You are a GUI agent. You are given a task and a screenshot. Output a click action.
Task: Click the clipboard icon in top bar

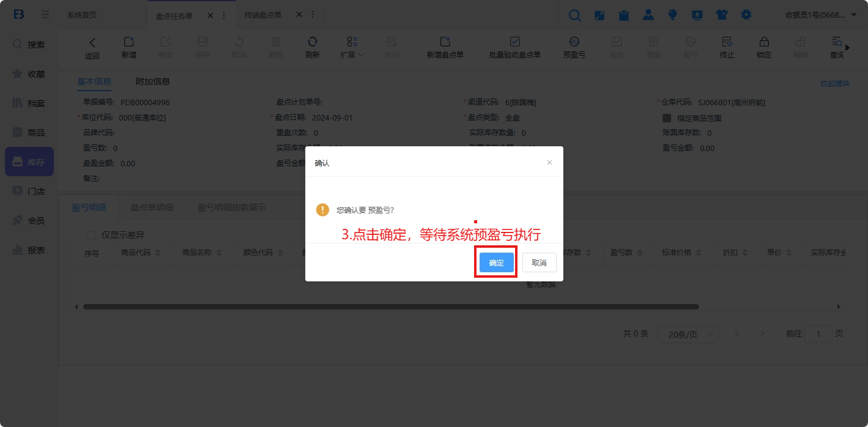point(624,15)
